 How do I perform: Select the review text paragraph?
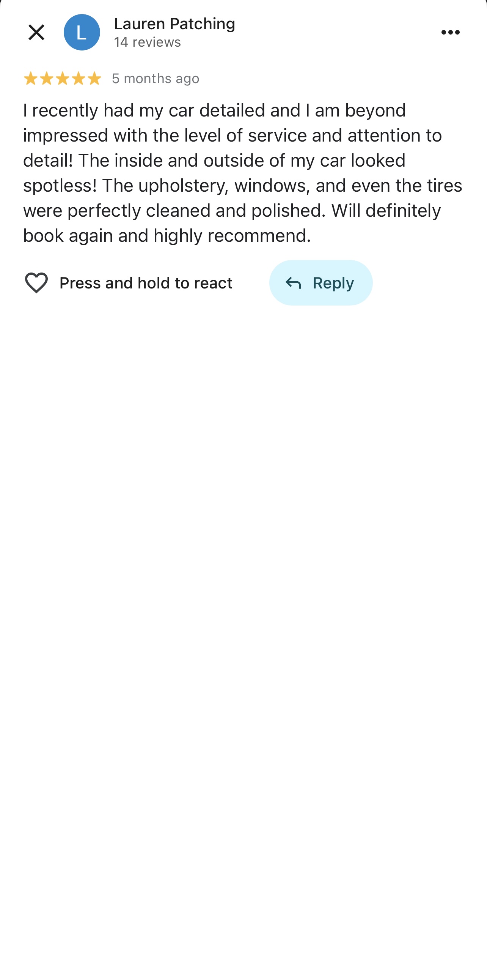(243, 173)
